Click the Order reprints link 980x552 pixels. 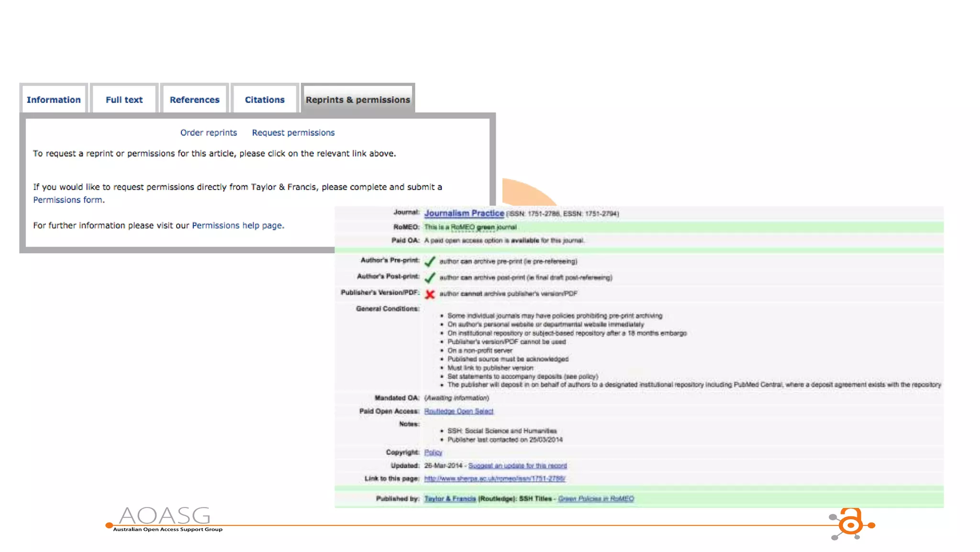(x=208, y=133)
